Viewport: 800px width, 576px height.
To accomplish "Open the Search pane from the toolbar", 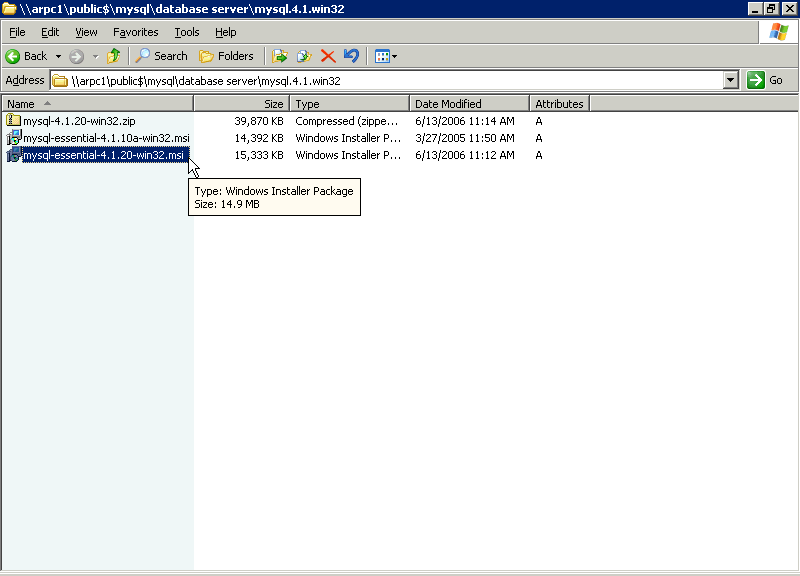I will click(x=162, y=56).
